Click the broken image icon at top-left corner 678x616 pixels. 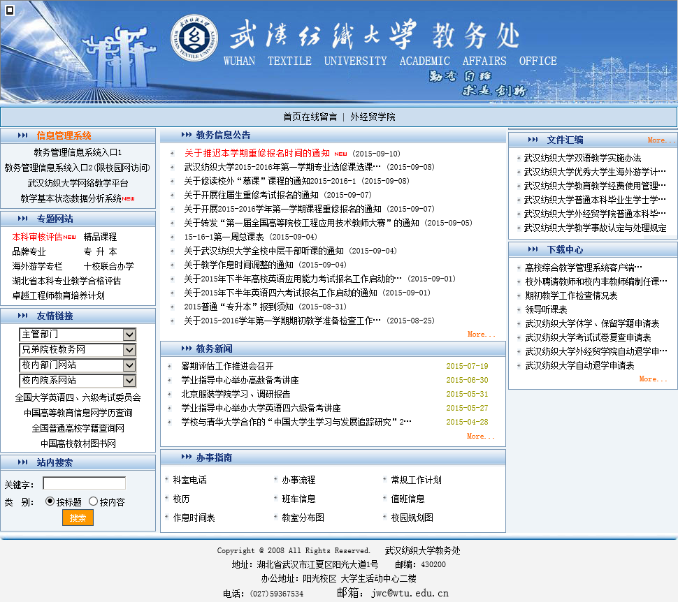(10, 10)
